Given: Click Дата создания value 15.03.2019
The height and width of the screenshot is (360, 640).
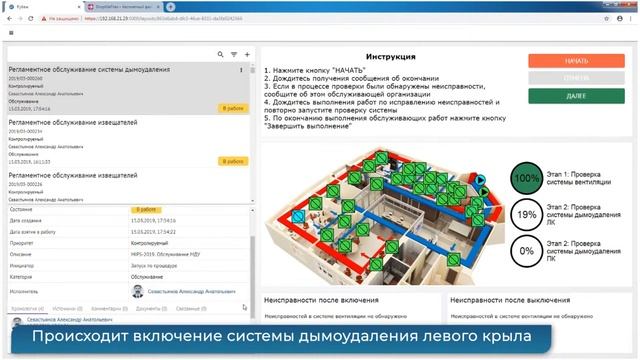Looking at the screenshot, I should (153, 220).
